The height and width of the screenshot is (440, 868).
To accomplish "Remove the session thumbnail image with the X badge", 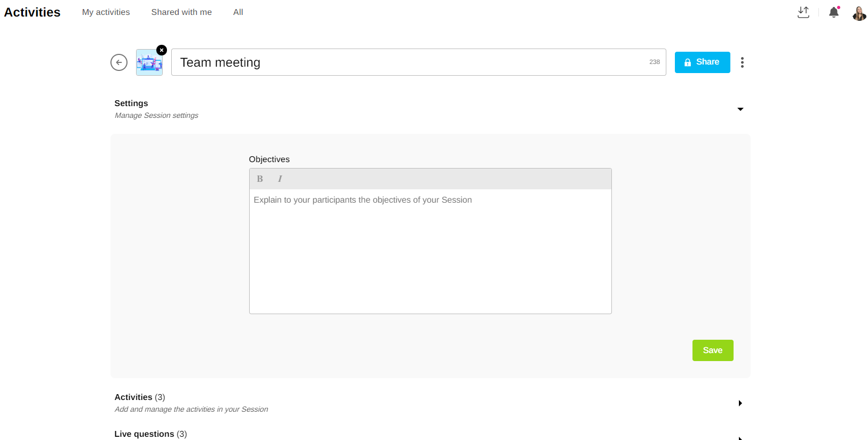I will (162, 50).
